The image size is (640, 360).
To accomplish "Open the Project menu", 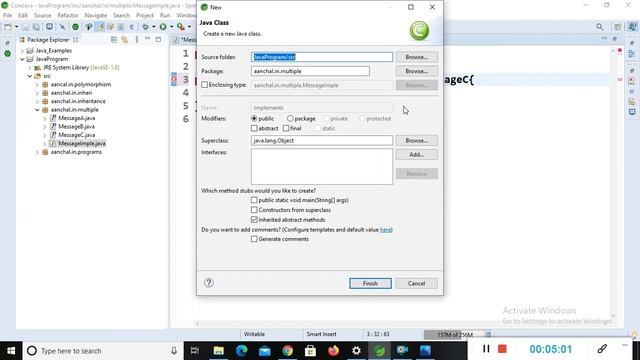I will 145,15.
